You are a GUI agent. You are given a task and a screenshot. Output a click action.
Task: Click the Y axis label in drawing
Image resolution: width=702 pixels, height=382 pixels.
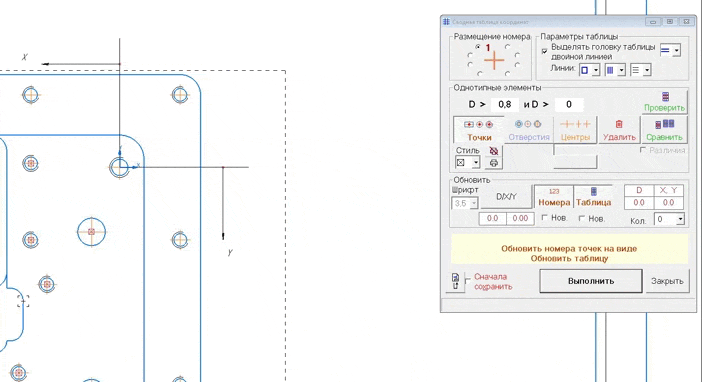click(x=230, y=252)
